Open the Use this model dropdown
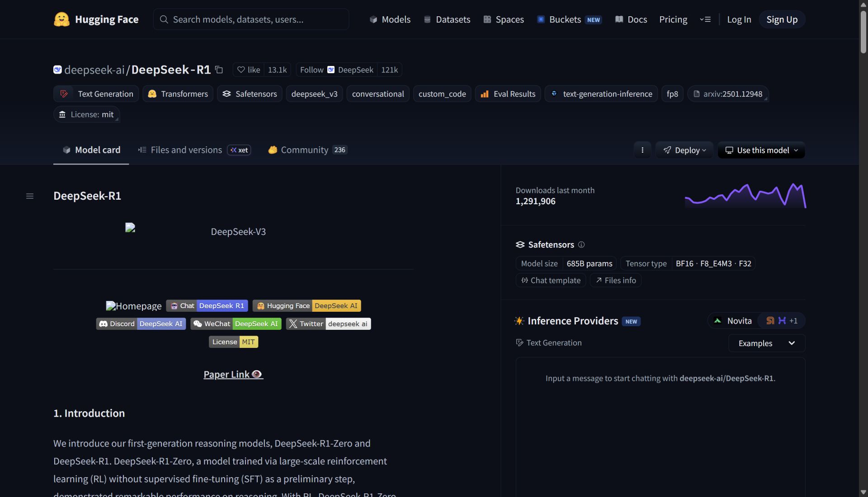The width and height of the screenshot is (868, 497). [761, 150]
